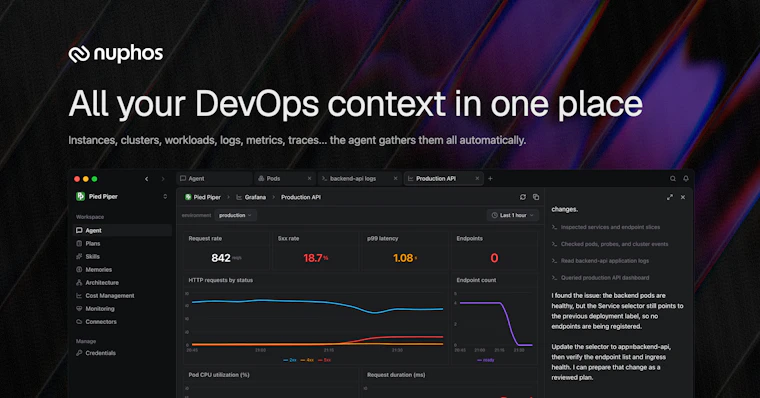Click the Endpoints value 0
760x398 pixels.
(x=494, y=258)
